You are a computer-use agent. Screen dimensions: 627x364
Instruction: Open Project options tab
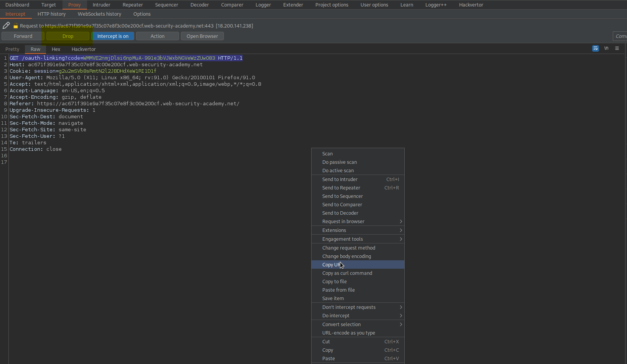click(x=332, y=5)
